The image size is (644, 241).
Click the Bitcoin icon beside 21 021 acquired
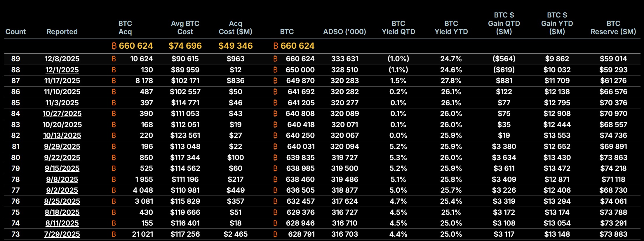114,234
